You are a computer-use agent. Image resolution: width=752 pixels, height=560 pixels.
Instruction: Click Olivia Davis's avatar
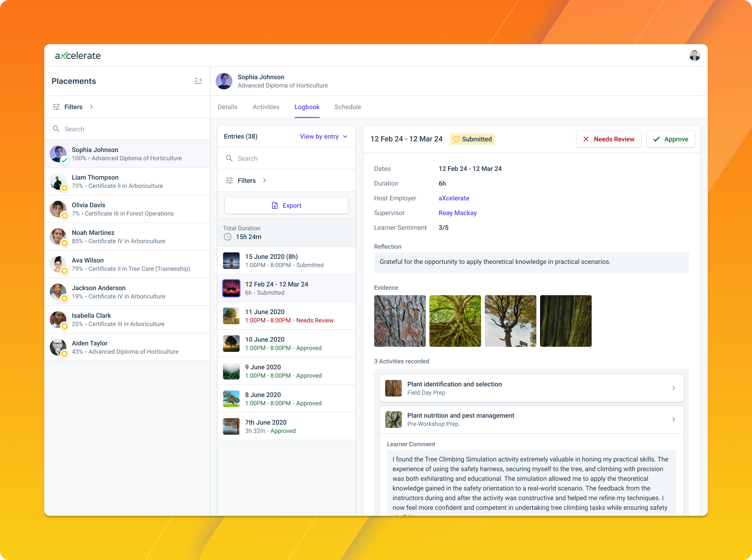coord(58,209)
